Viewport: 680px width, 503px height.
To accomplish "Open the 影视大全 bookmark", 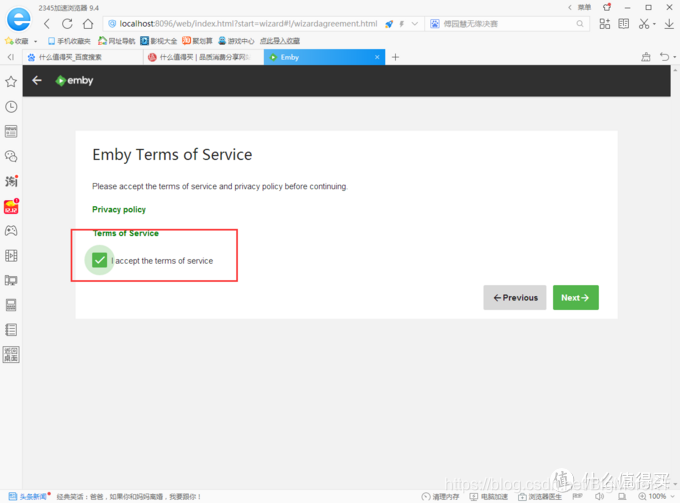I will (x=159, y=41).
